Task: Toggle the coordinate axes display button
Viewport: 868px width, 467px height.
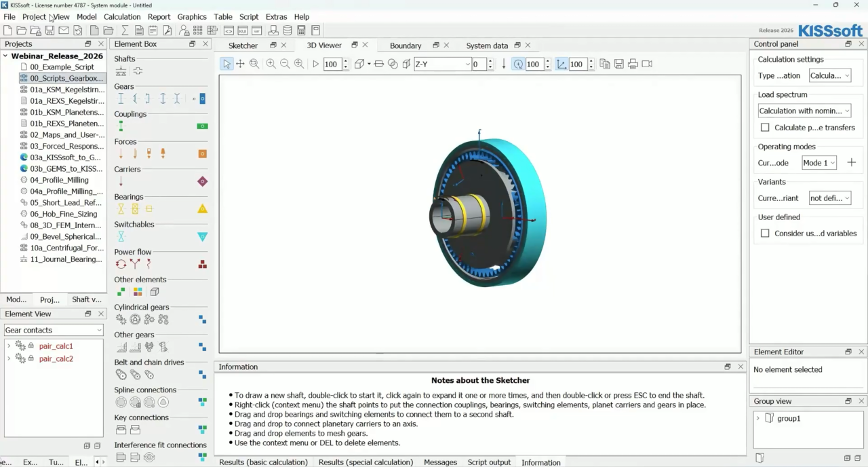Action: [561, 64]
